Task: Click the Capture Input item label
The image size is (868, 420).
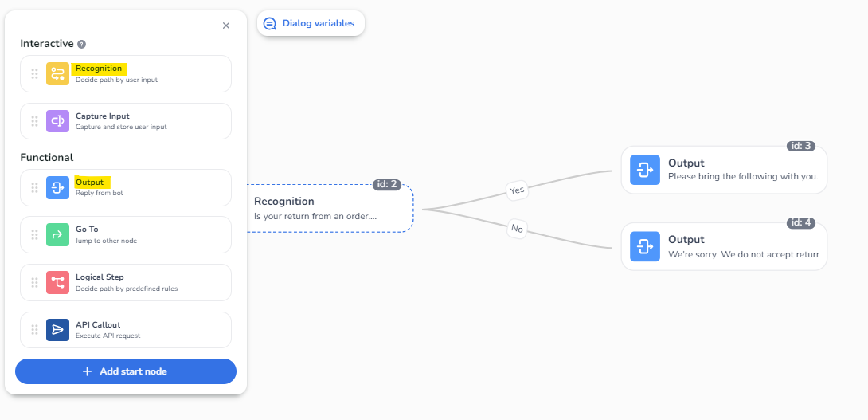Action: point(102,116)
